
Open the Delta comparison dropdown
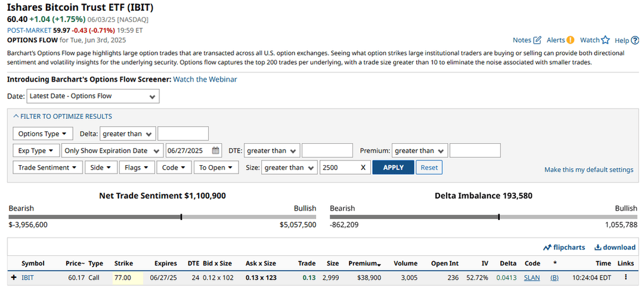tap(128, 134)
